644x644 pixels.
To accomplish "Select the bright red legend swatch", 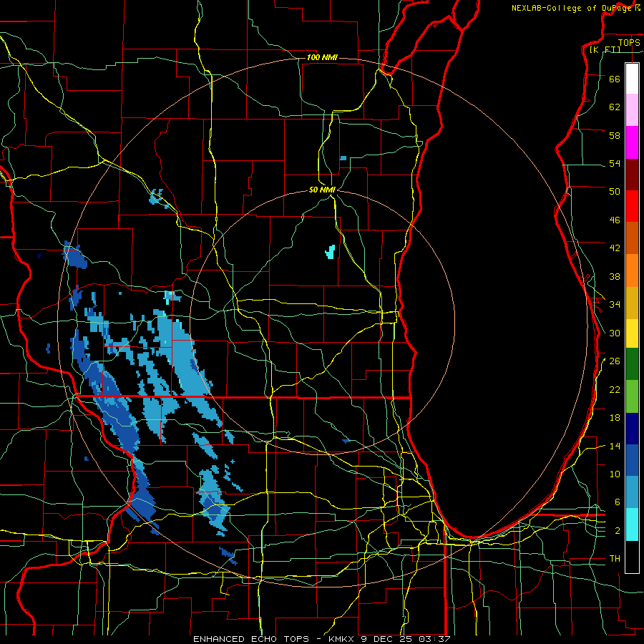I will pyautogui.click(x=632, y=206).
